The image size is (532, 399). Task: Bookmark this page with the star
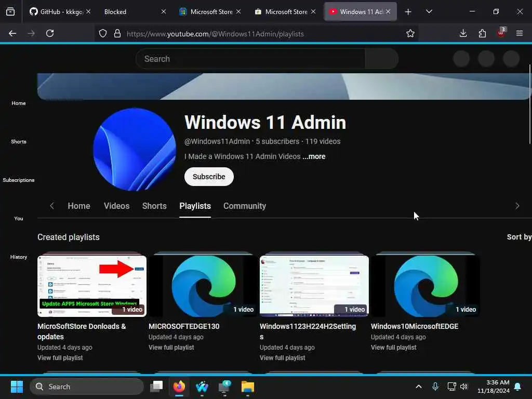click(410, 33)
